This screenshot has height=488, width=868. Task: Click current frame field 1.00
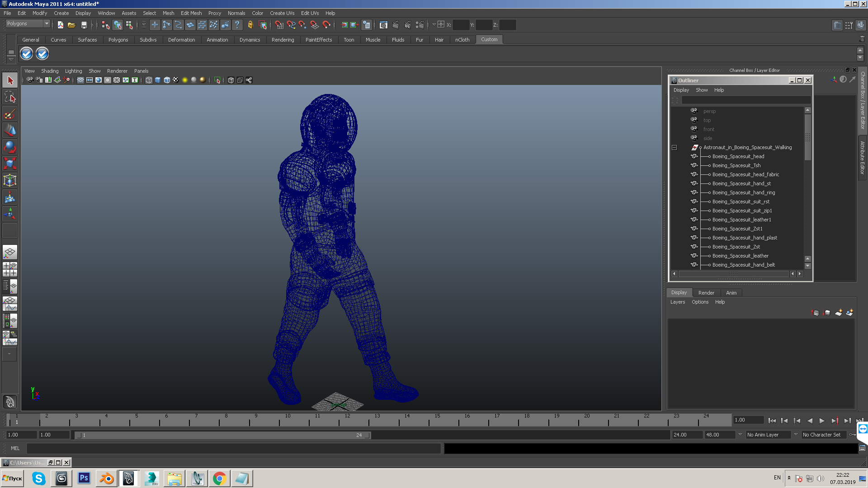tap(748, 420)
